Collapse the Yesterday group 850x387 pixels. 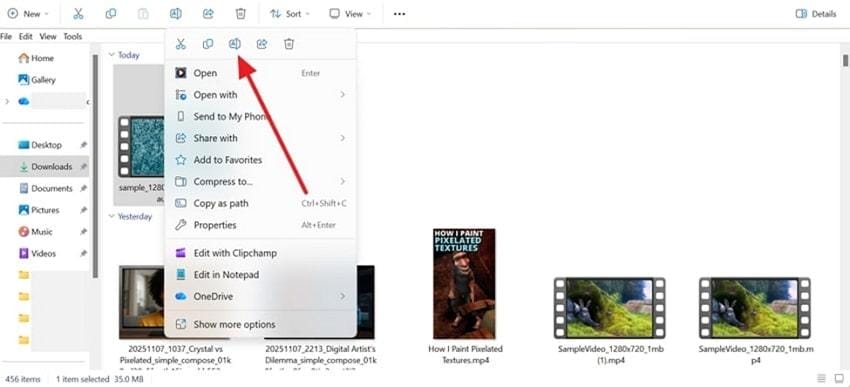(x=112, y=216)
